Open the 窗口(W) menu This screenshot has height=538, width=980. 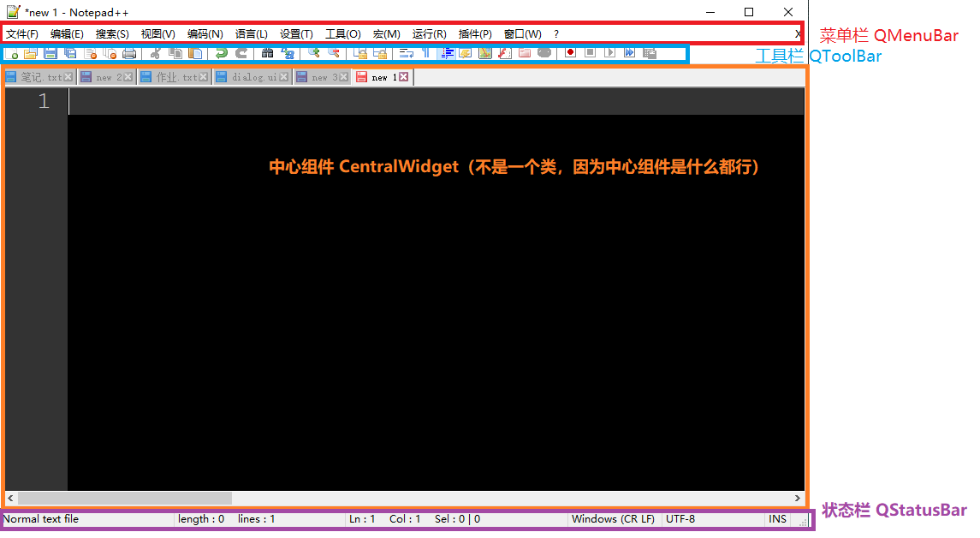(522, 34)
